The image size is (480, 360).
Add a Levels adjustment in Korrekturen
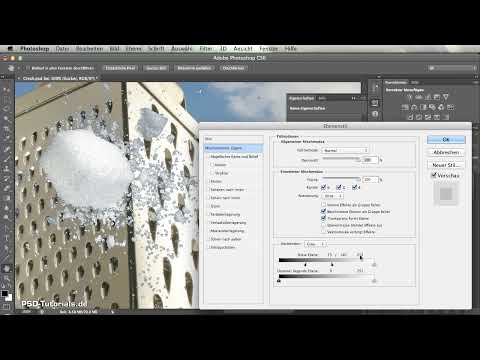(419, 97)
